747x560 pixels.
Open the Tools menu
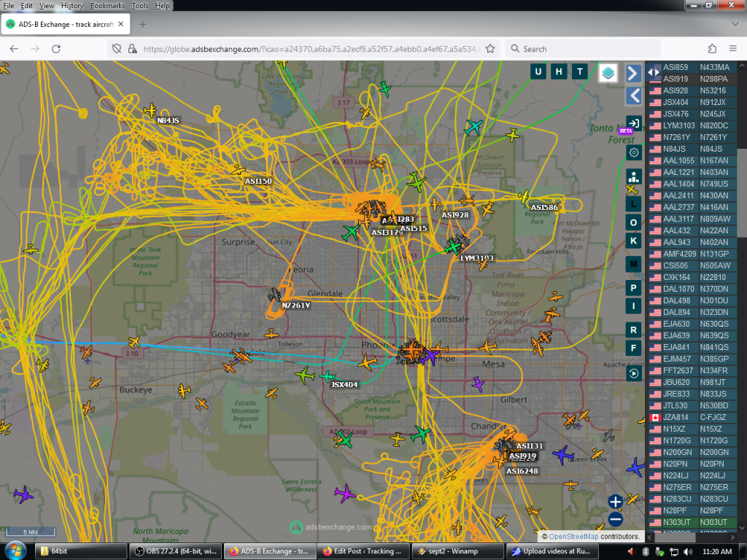[139, 6]
